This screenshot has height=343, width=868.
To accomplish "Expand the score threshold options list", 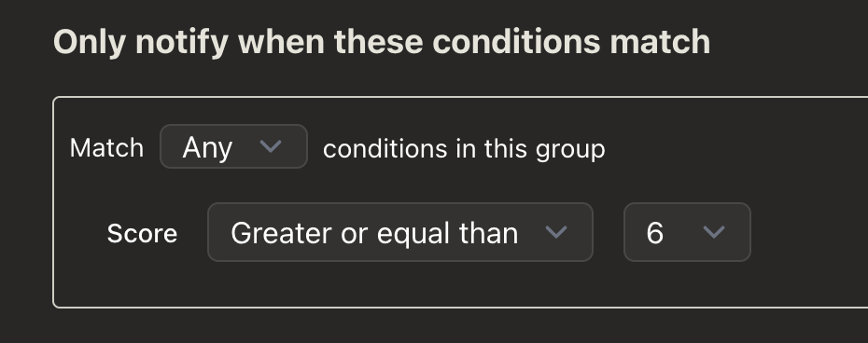I will coord(687,232).
